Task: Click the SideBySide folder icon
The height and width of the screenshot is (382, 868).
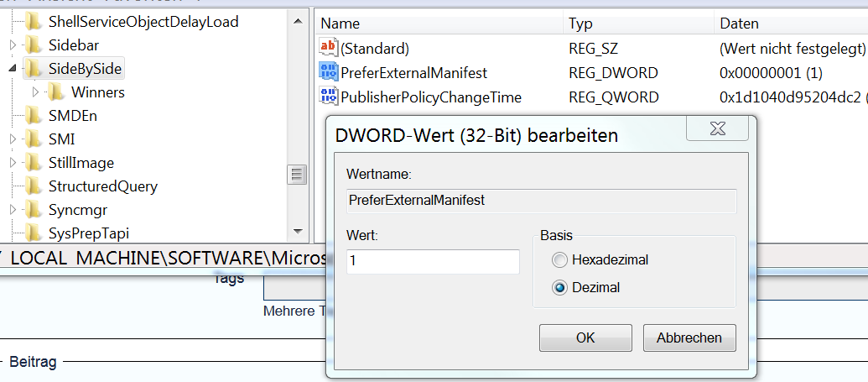Action: (34, 68)
